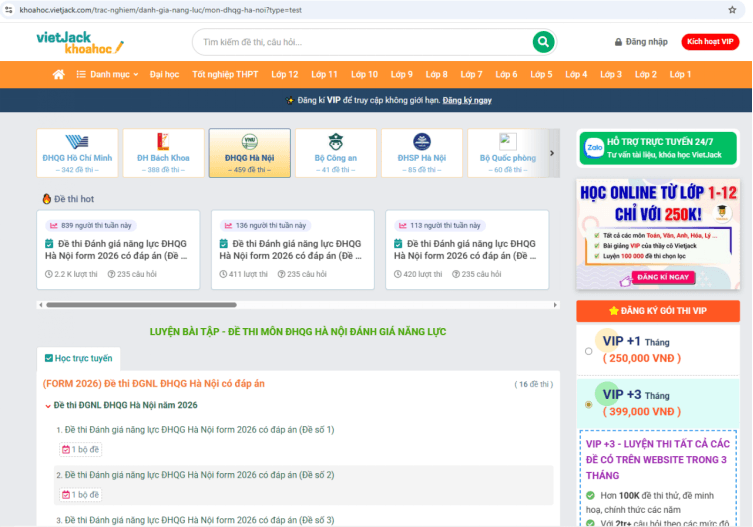Click the fire icon beside Đề thi hot
This screenshot has height=527, width=753.
pos(47,198)
